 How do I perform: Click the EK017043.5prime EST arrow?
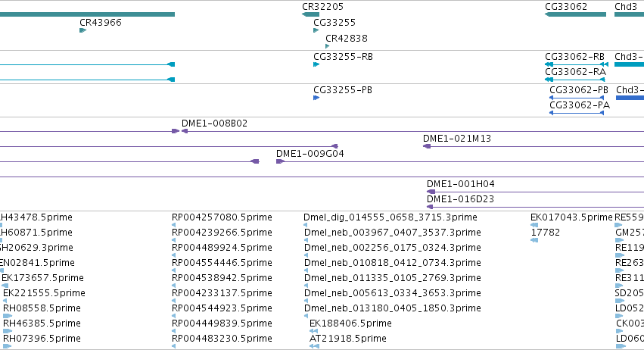tap(534, 225)
